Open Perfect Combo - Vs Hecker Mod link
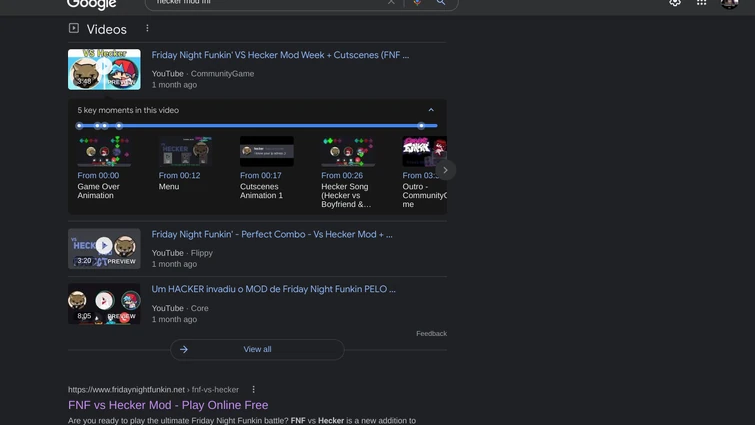755x425 pixels. tap(272, 234)
